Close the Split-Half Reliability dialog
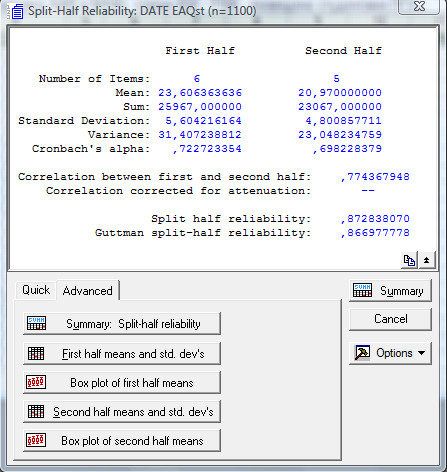The width and height of the screenshot is (447, 472). [x=419, y=6]
